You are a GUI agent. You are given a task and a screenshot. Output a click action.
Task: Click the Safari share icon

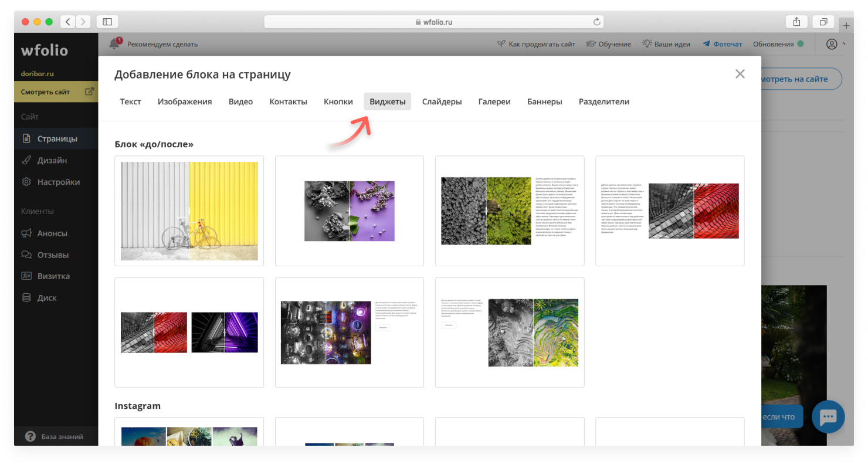point(796,22)
